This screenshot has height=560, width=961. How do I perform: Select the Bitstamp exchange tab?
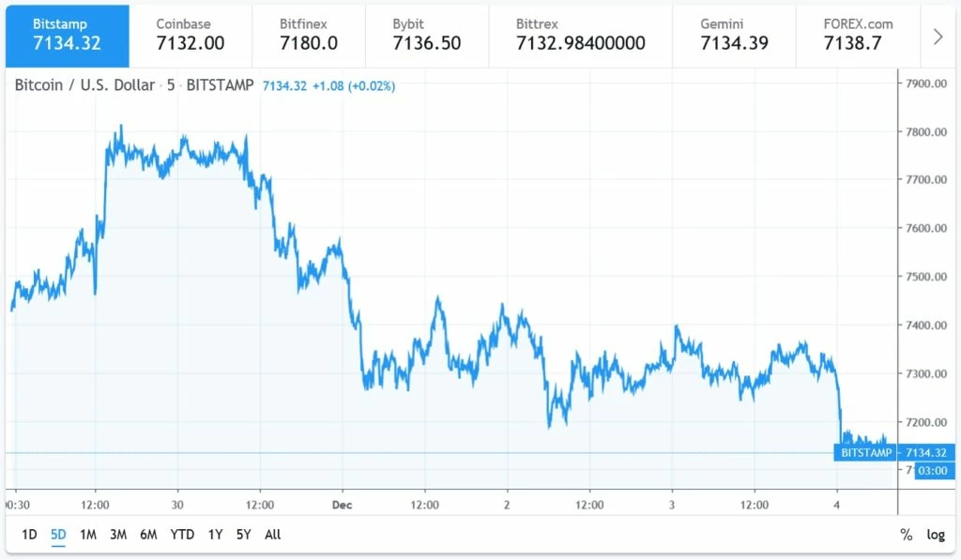click(68, 36)
